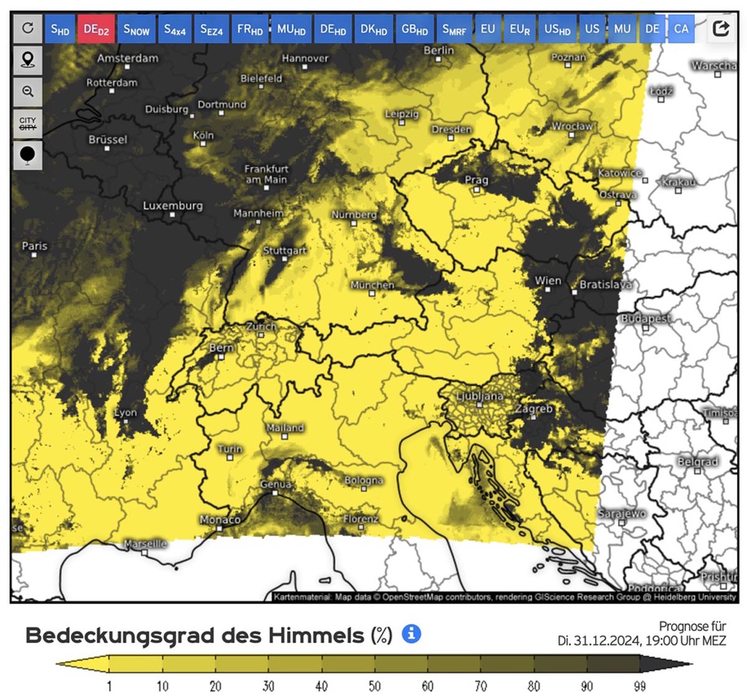
Task: Click the reload map icon
Action: click(27, 28)
